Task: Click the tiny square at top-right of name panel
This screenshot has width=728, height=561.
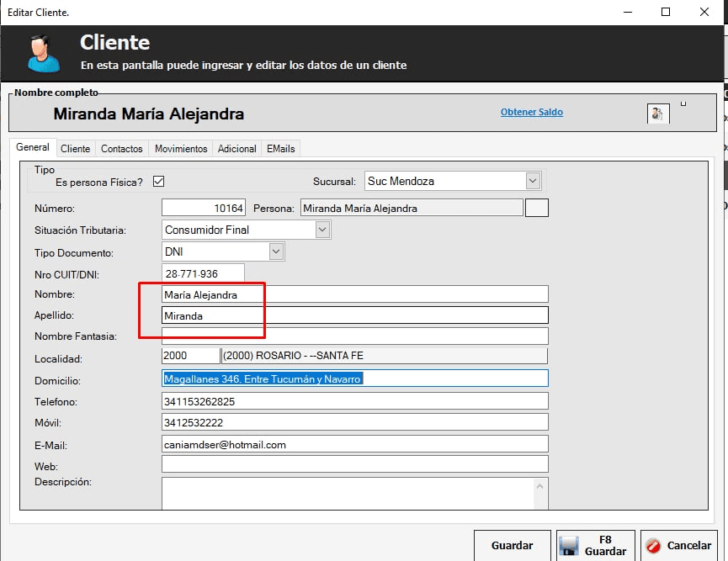Action: tap(683, 104)
